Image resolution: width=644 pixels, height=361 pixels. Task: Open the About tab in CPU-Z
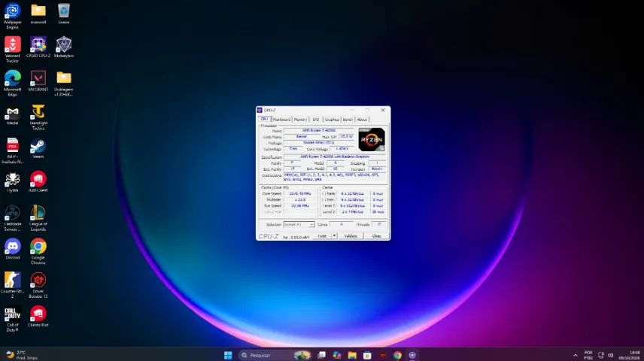[362, 120]
